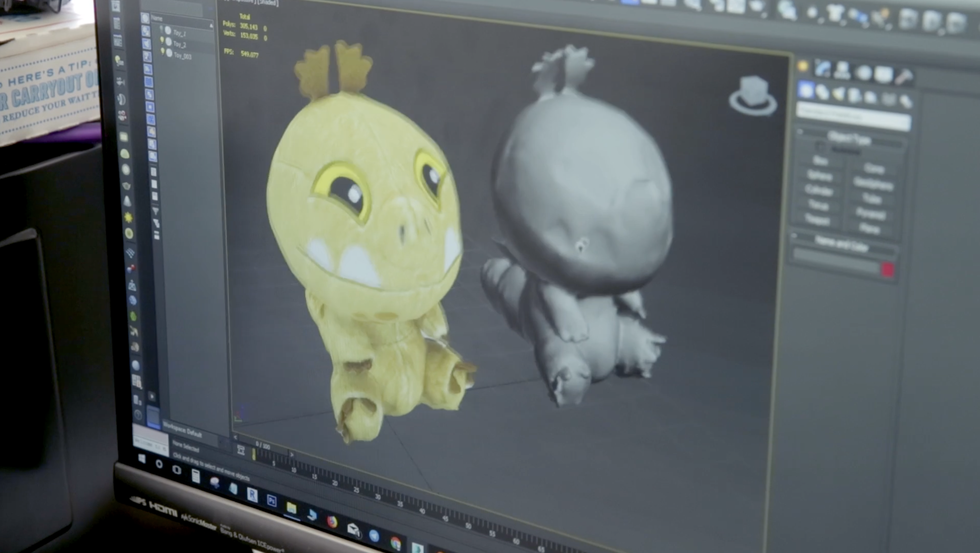Click the Sphere primitive button
Image resolution: width=980 pixels, height=553 pixels.
pyautogui.click(x=819, y=176)
